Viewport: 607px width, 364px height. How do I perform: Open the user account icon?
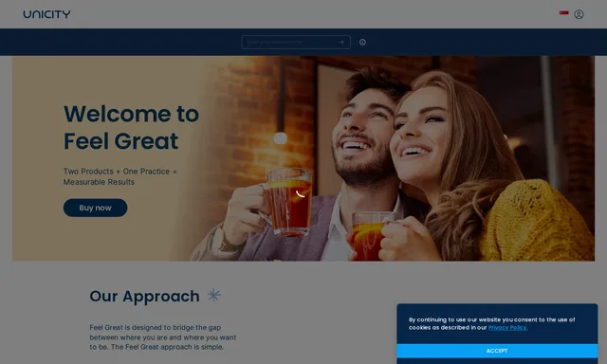(579, 14)
